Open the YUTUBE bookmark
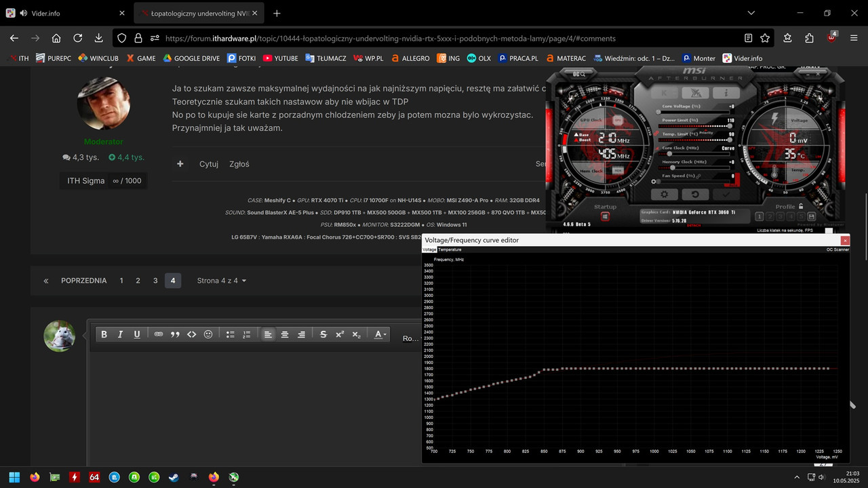This screenshot has height=488, width=868. coord(280,58)
